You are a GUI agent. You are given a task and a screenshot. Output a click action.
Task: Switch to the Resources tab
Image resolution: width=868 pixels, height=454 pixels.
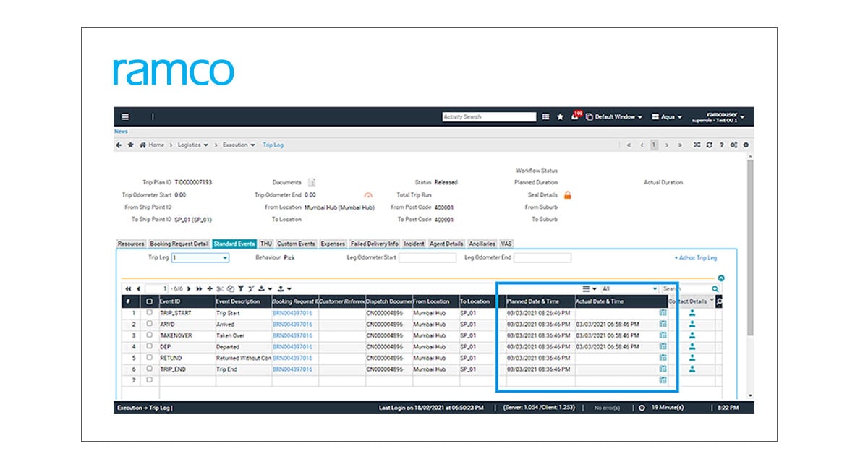click(x=131, y=244)
